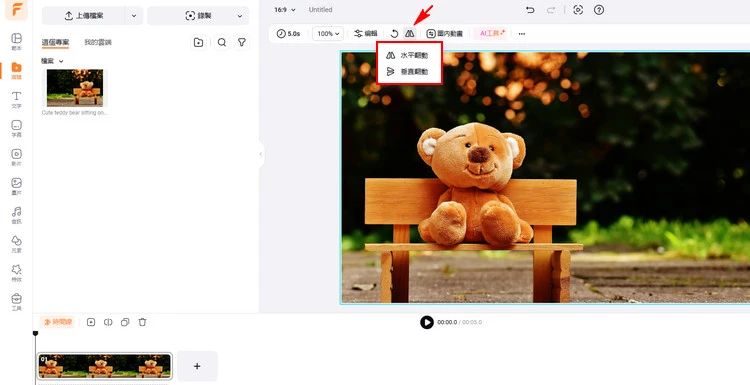This screenshot has width=750, height=385.
Task: Expand the upload files dropdown arrow
Action: pyautogui.click(x=134, y=16)
